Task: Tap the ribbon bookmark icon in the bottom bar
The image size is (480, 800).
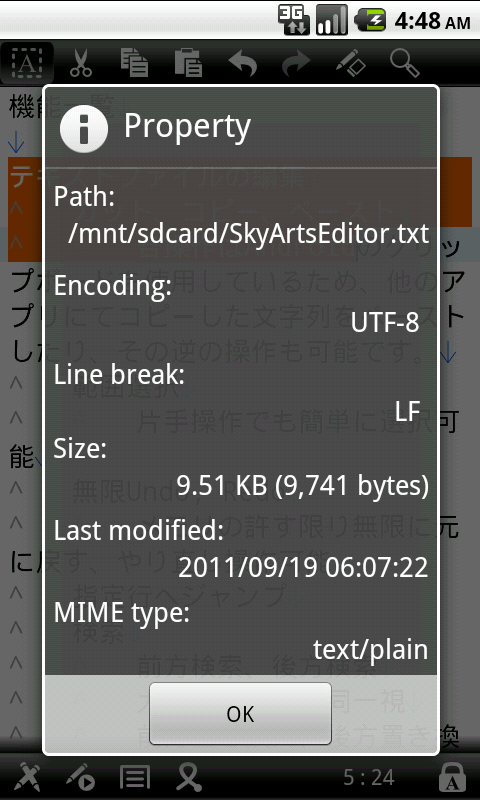Action: pyautogui.click(x=188, y=777)
